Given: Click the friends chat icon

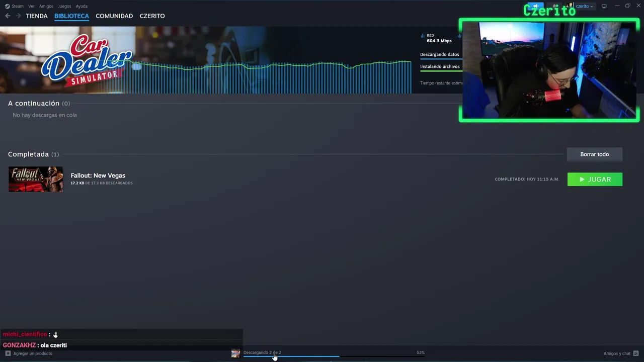Looking at the screenshot, I should tap(636, 353).
